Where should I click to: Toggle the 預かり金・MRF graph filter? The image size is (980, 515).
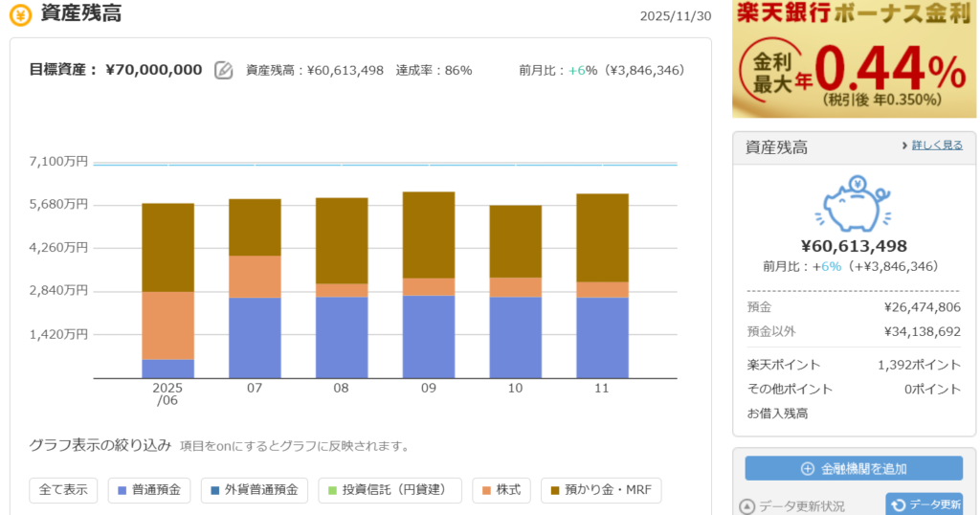(600, 490)
